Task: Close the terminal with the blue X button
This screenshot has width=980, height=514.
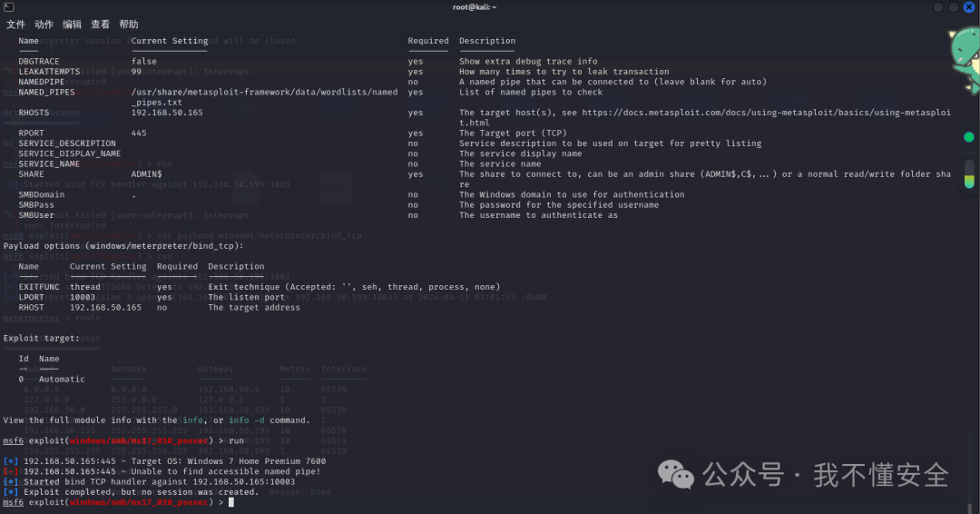Action: tap(969, 7)
